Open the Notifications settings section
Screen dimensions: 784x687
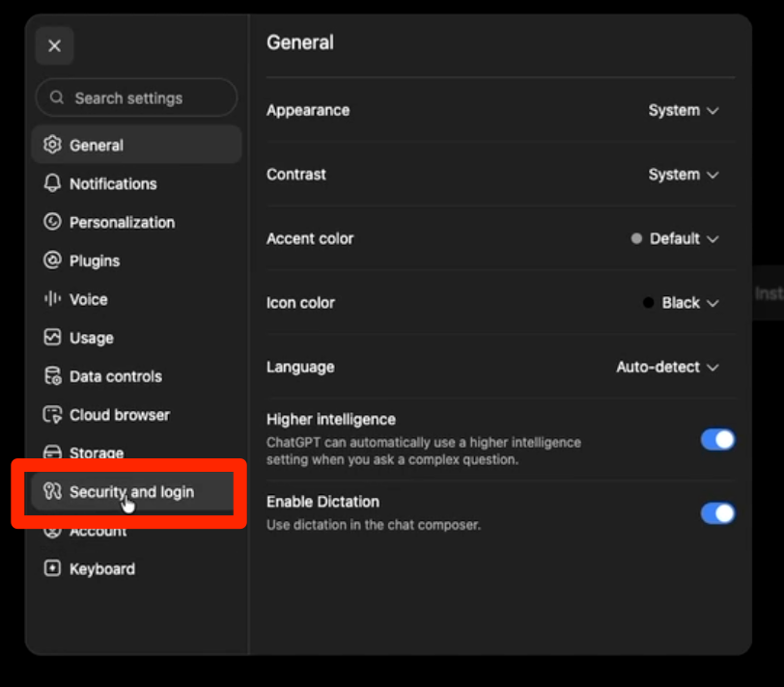(x=136, y=183)
